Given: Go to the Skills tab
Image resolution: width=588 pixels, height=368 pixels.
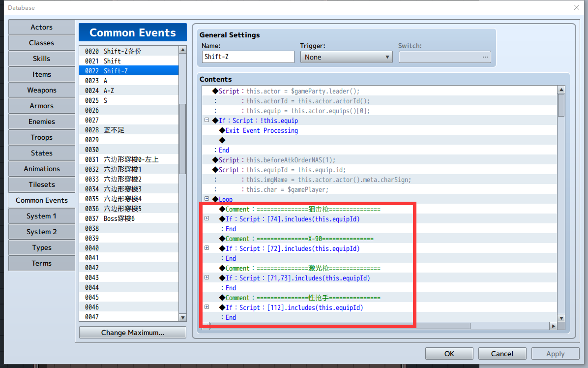Looking at the screenshot, I should coord(42,59).
